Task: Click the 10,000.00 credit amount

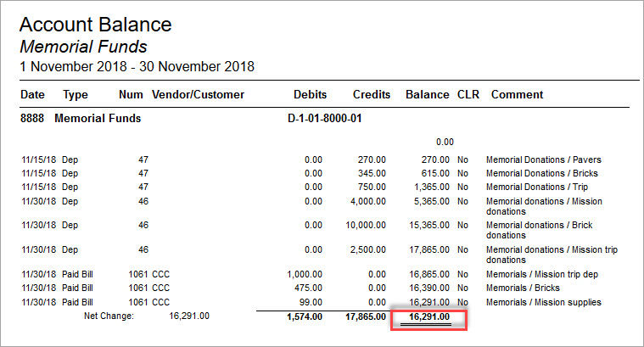Action: 366,225
